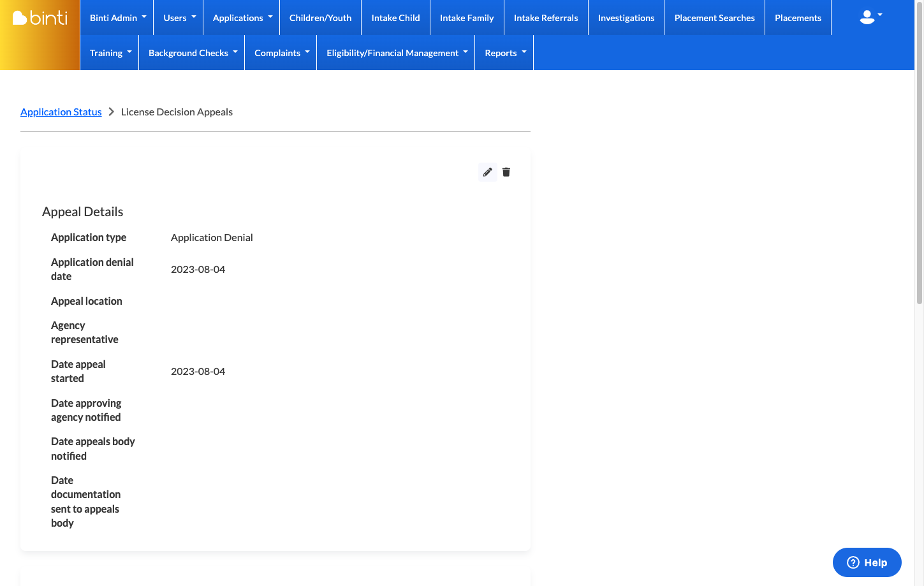This screenshot has height=586, width=924.
Task: Open Intake Referrals
Action: [x=546, y=18]
